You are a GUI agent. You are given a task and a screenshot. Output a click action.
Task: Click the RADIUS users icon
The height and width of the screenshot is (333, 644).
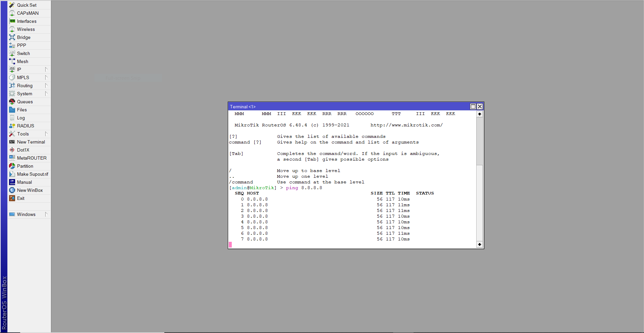(x=12, y=126)
